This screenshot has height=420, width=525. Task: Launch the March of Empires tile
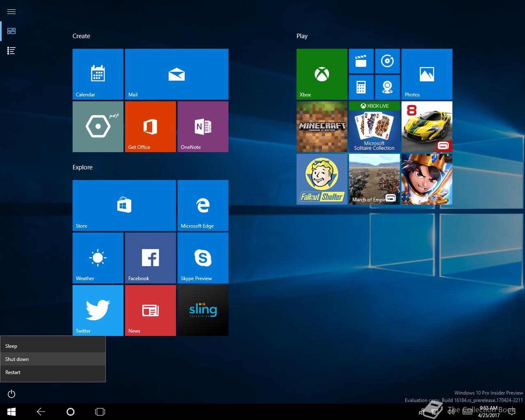pos(374,179)
